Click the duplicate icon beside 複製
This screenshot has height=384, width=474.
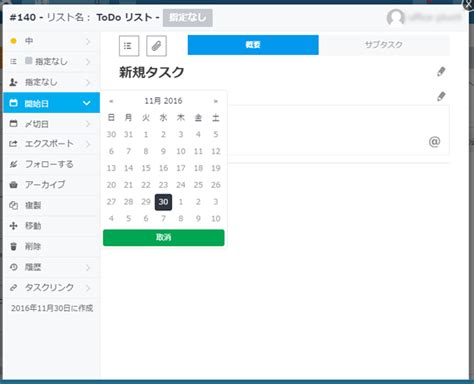click(x=13, y=205)
